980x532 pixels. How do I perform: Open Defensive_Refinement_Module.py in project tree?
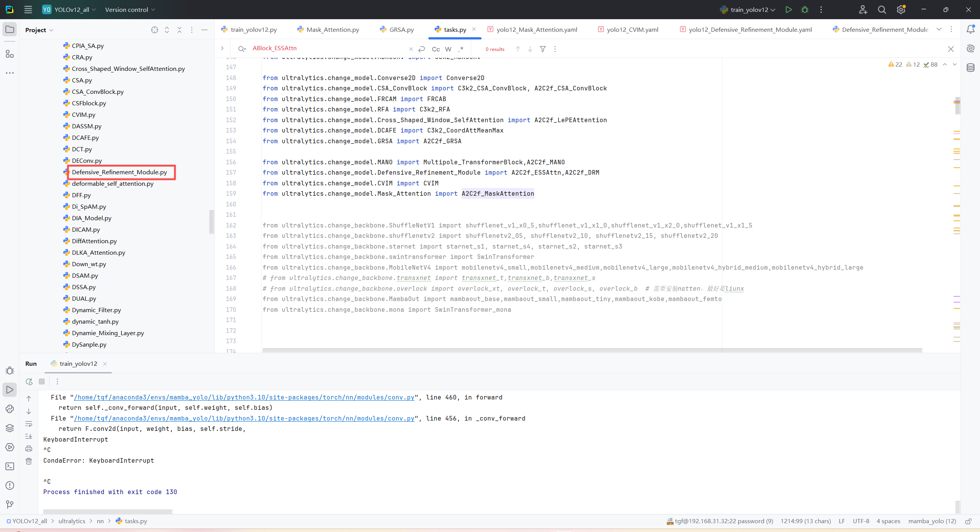pos(119,172)
